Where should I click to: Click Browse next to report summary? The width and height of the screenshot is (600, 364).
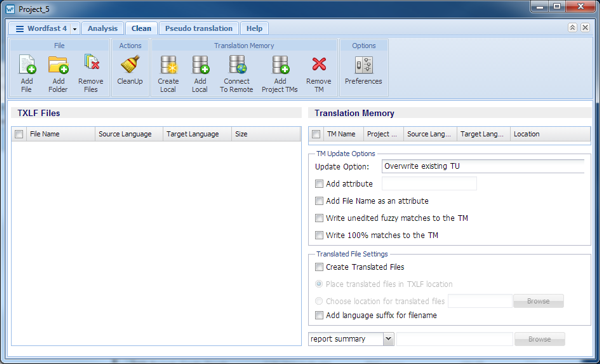540,339
